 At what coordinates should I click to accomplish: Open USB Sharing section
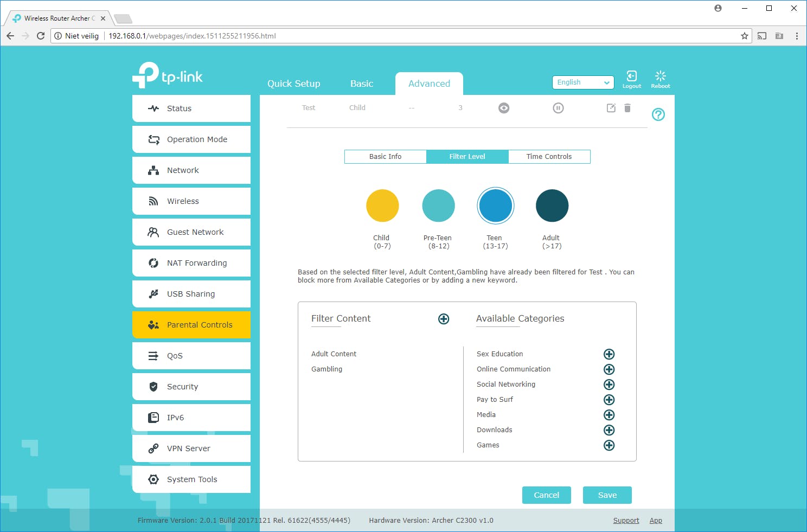(191, 294)
